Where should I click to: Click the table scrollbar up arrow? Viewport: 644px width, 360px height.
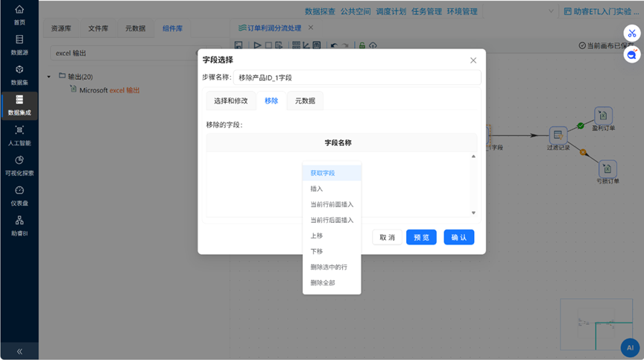click(473, 157)
